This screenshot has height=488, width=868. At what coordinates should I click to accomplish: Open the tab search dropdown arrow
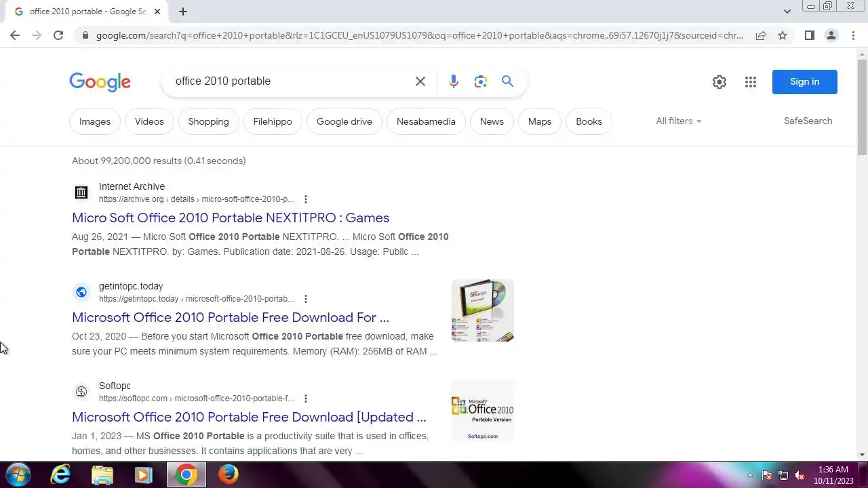pyautogui.click(x=787, y=11)
